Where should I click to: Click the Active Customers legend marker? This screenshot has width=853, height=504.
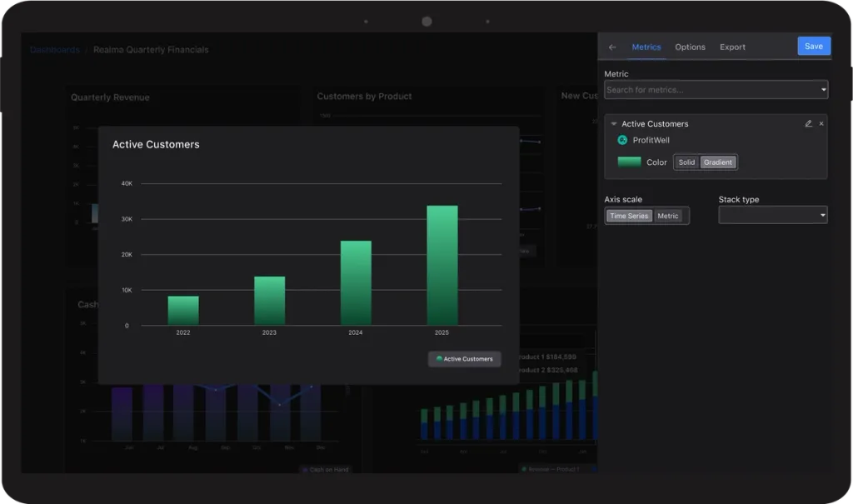pos(439,359)
